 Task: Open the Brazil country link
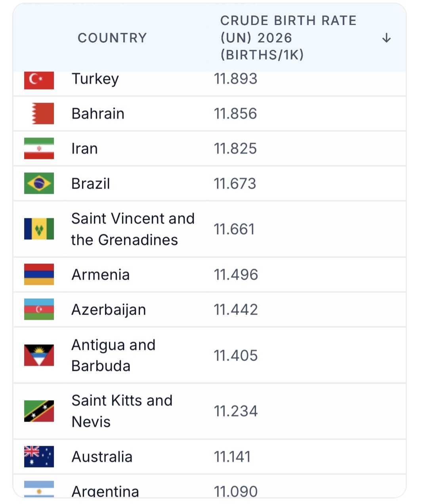[x=91, y=184]
